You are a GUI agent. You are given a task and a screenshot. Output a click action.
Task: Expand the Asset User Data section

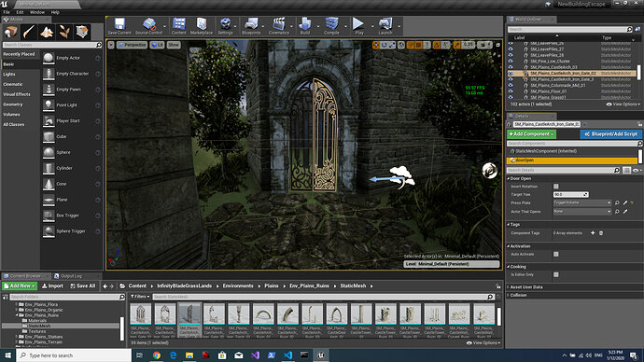(509, 287)
